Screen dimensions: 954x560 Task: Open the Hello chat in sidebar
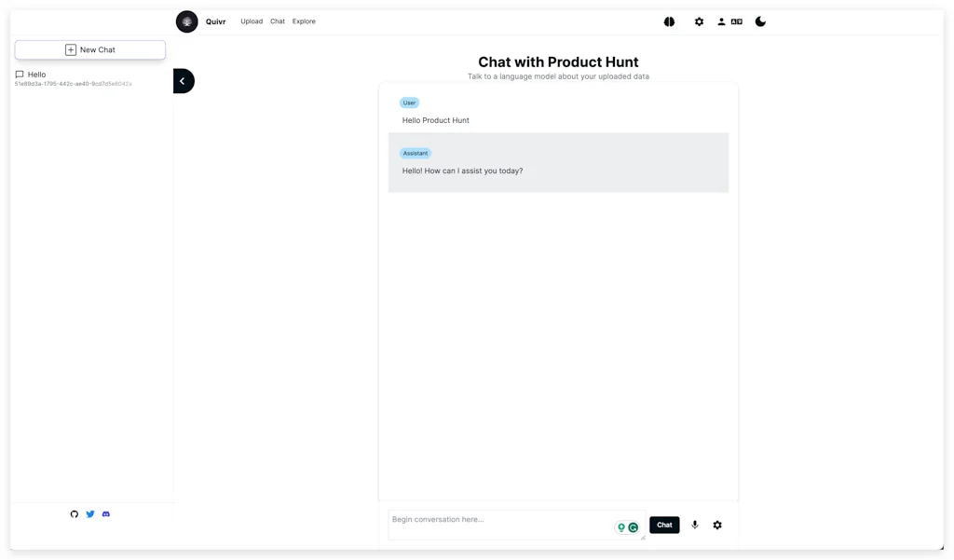[x=37, y=75]
